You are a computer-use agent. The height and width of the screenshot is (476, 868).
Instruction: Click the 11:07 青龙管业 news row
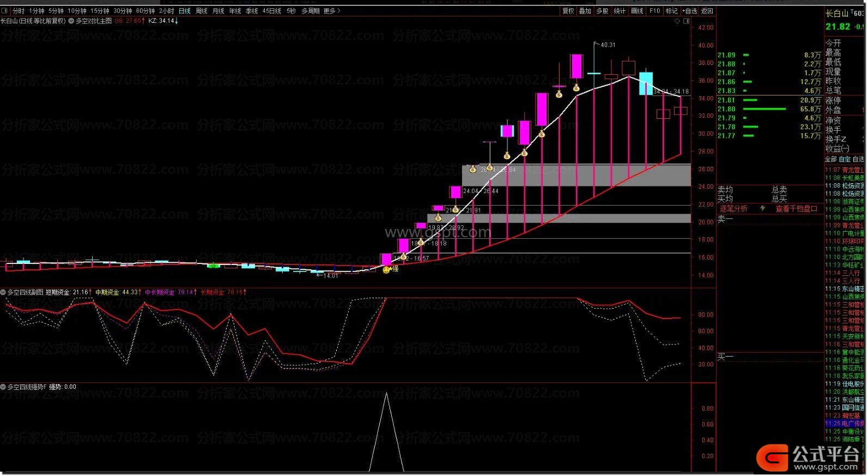point(845,170)
